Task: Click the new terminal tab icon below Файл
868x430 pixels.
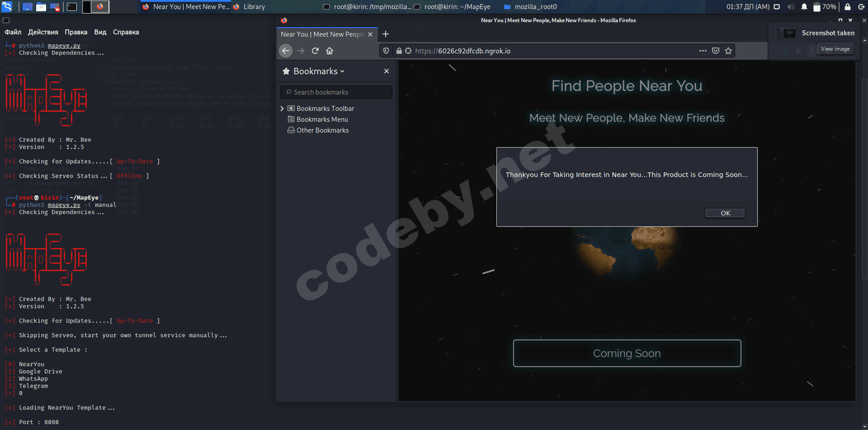Action: point(6,20)
